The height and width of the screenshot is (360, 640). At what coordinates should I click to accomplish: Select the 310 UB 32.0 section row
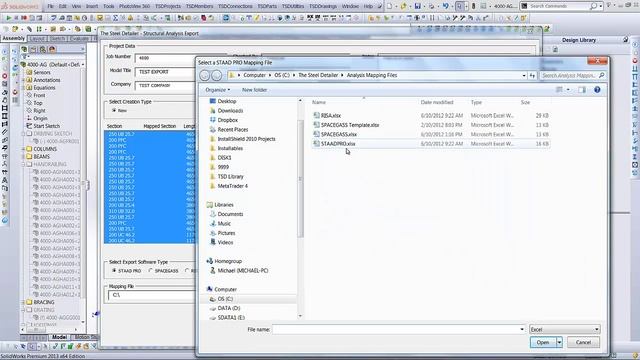click(x=149, y=211)
